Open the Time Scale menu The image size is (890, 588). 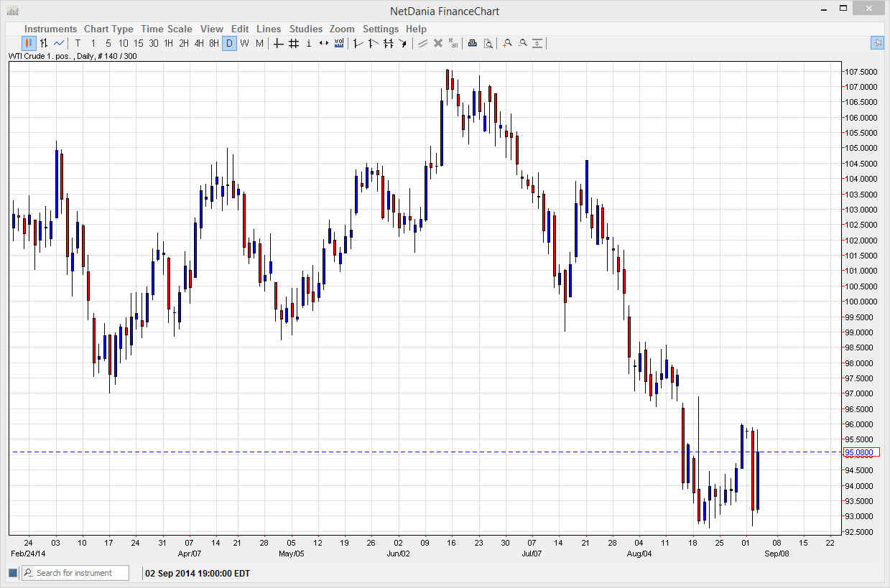pyautogui.click(x=166, y=29)
